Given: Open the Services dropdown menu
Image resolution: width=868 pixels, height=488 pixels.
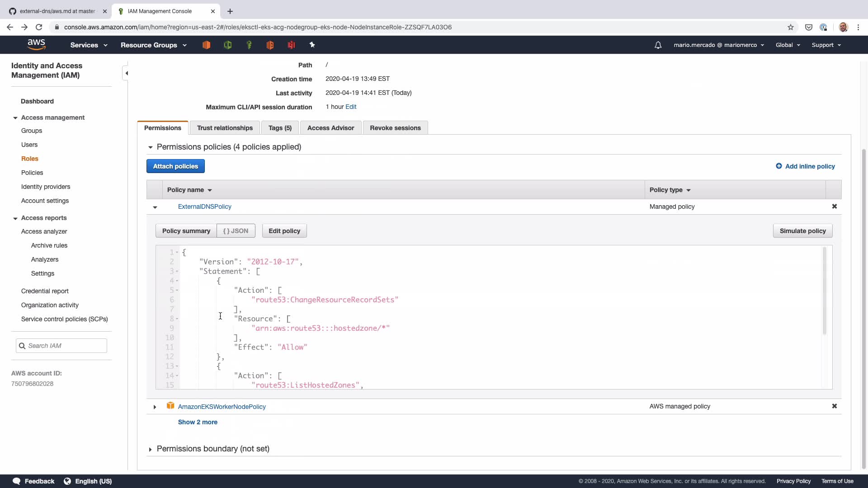Looking at the screenshot, I should pyautogui.click(x=89, y=45).
